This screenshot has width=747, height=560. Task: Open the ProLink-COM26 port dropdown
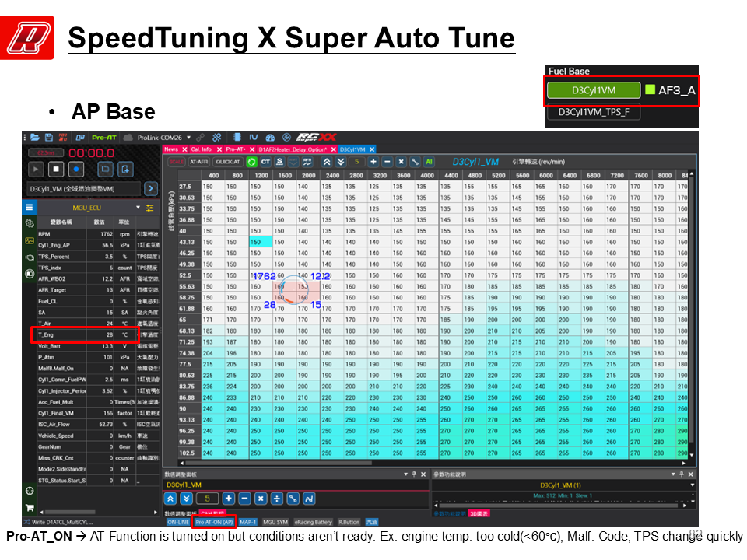tap(188, 137)
